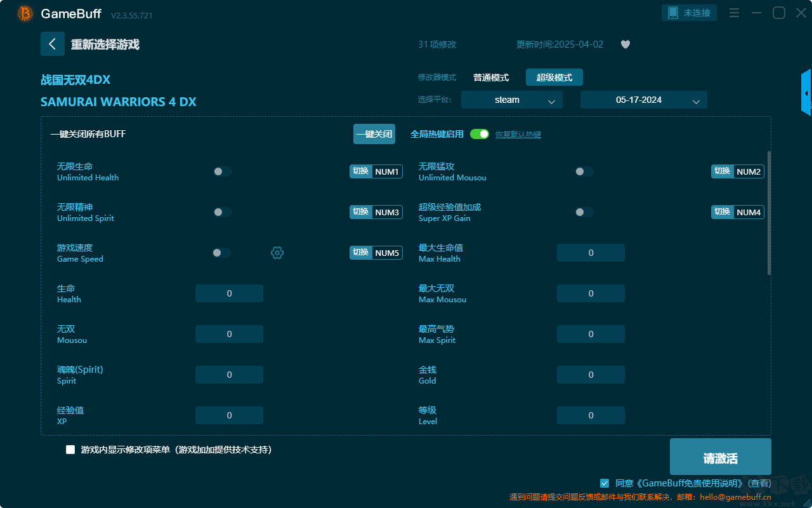Open the steam platform dropdown
Image resolution: width=812 pixels, height=508 pixels.
pyautogui.click(x=512, y=100)
